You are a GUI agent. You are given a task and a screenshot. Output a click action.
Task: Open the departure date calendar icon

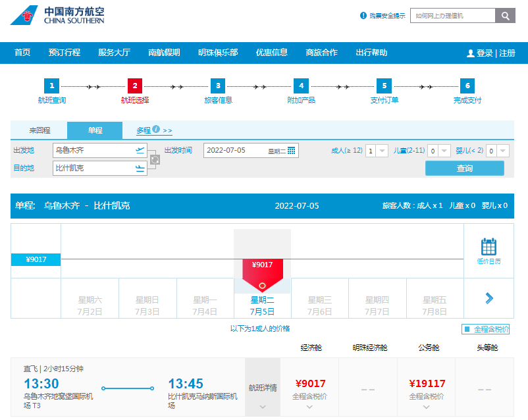tap(292, 151)
